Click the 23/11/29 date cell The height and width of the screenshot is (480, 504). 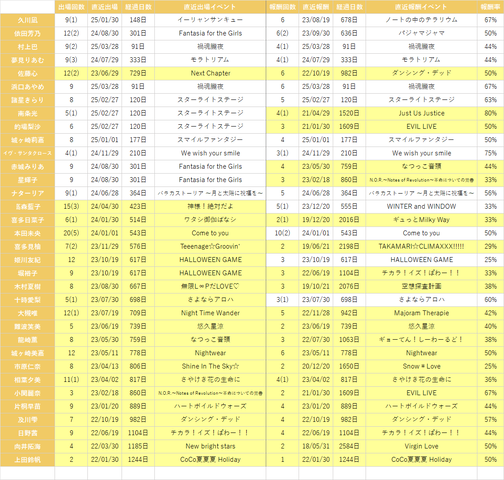pos(105,247)
